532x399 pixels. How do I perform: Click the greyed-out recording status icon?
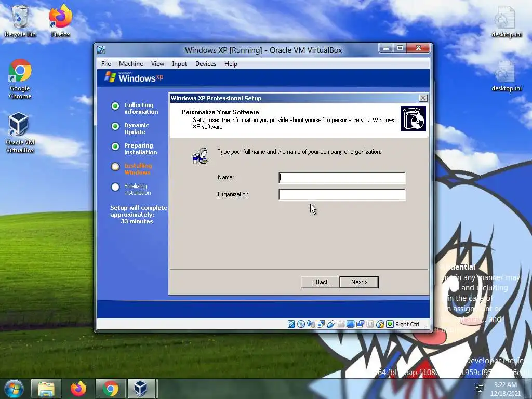(x=370, y=324)
